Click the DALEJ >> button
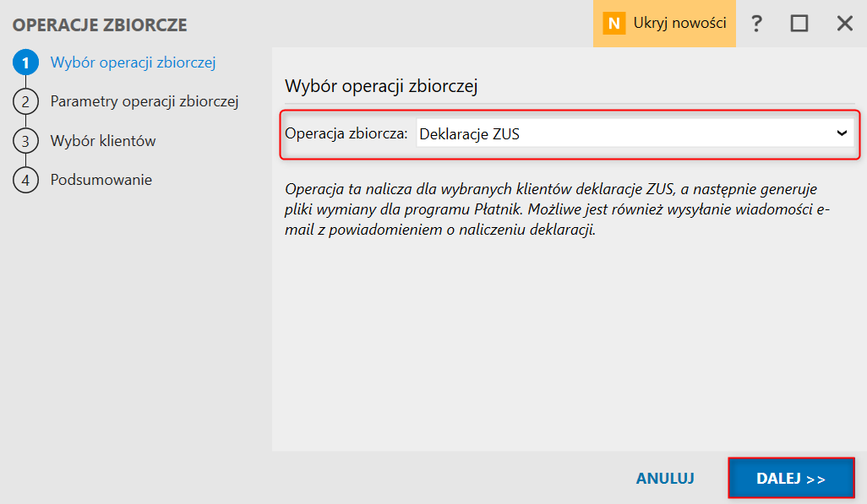The width and height of the screenshot is (867, 504). 791,478
